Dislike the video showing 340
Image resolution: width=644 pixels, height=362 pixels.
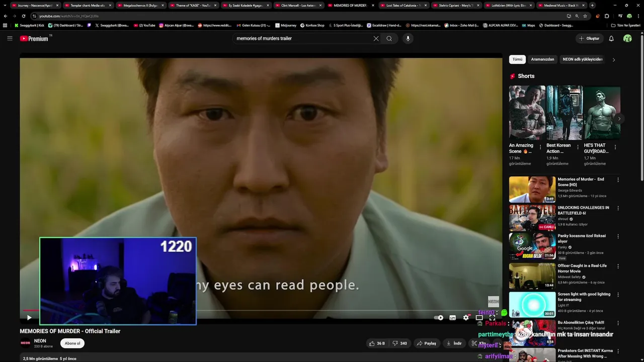click(400, 343)
